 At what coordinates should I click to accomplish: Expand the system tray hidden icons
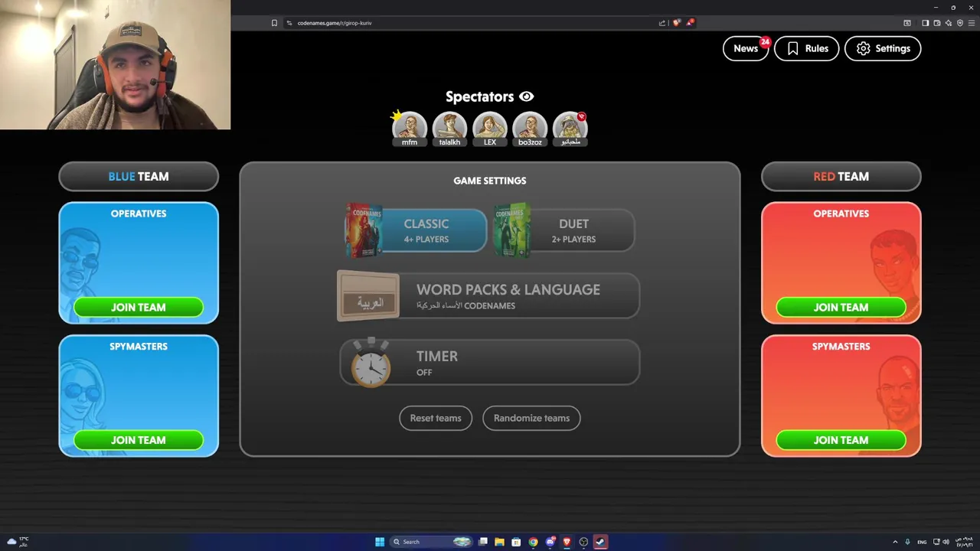(895, 542)
